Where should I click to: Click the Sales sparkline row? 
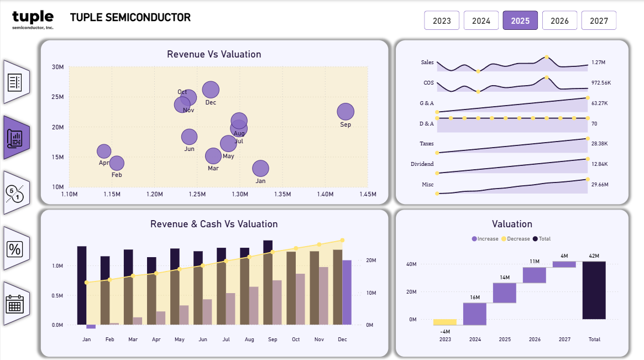[512, 64]
